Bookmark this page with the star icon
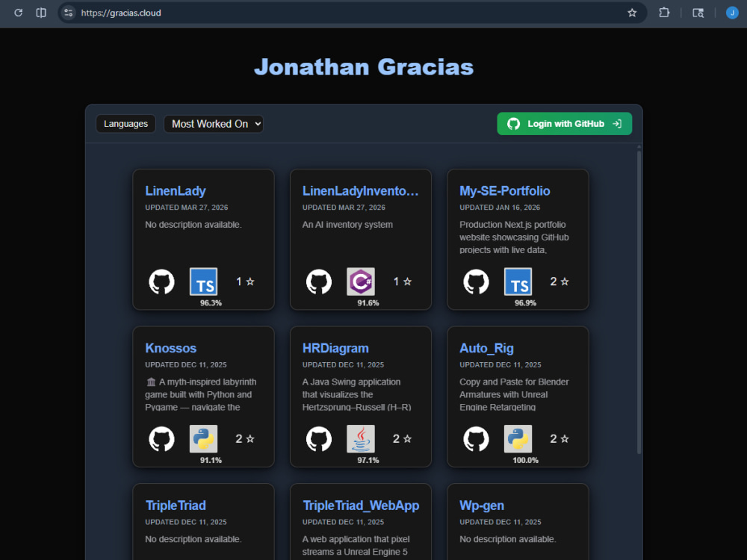Image resolution: width=747 pixels, height=560 pixels. click(632, 13)
